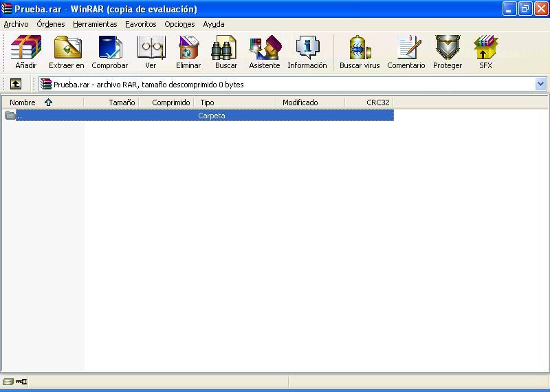
Task: Add a Comentario to archive
Action: tap(406, 52)
